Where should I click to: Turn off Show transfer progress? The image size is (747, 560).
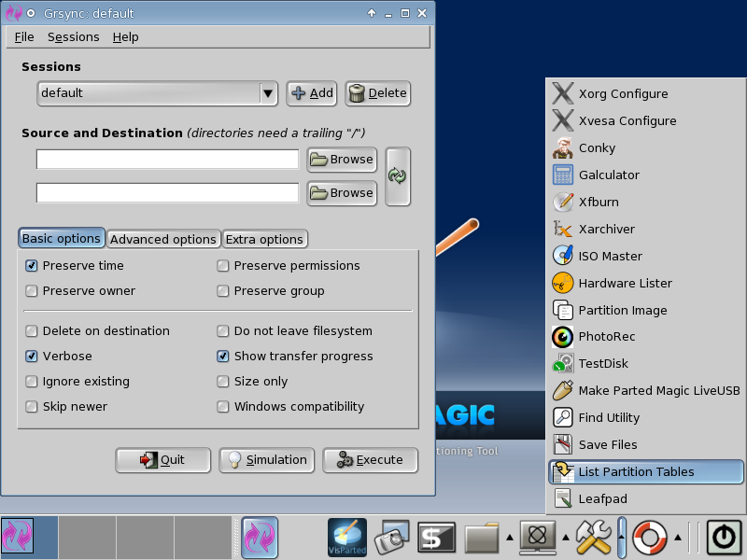tap(222, 357)
